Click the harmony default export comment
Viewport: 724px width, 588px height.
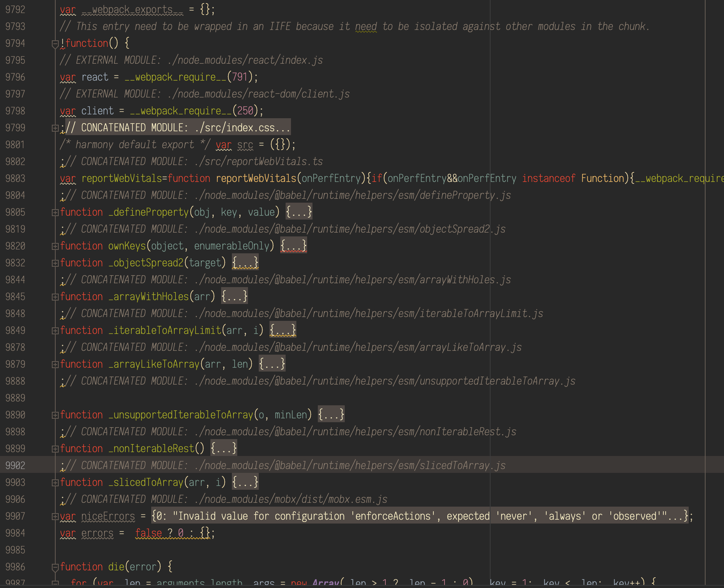pos(135,145)
